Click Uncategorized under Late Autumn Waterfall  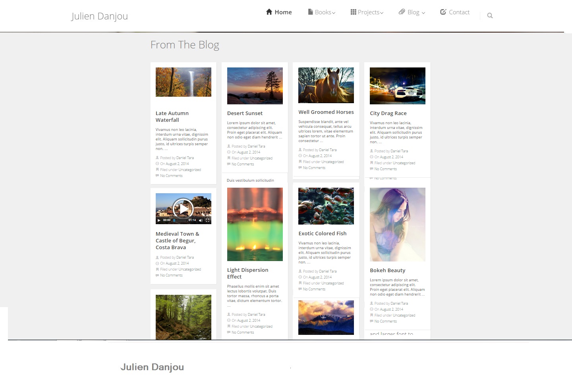(190, 170)
